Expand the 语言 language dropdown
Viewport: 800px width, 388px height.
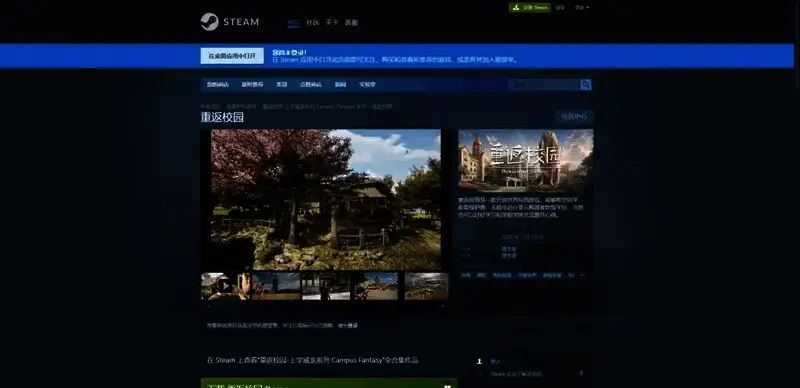[x=582, y=8]
